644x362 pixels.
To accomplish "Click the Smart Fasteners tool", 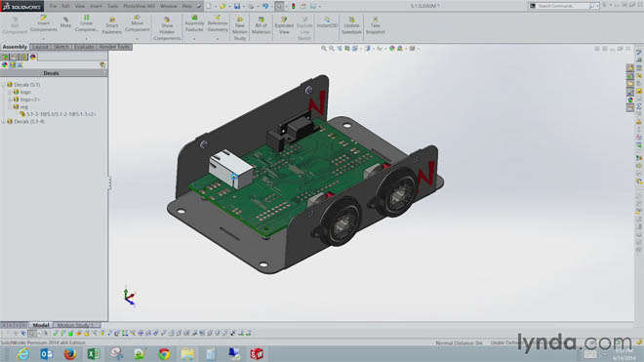I will (x=111, y=25).
